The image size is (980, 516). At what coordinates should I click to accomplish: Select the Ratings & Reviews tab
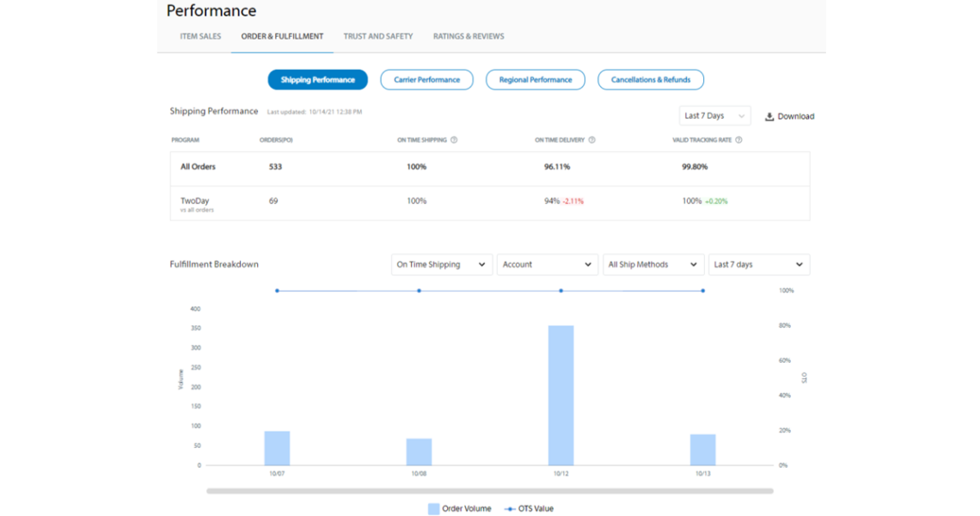click(x=468, y=36)
